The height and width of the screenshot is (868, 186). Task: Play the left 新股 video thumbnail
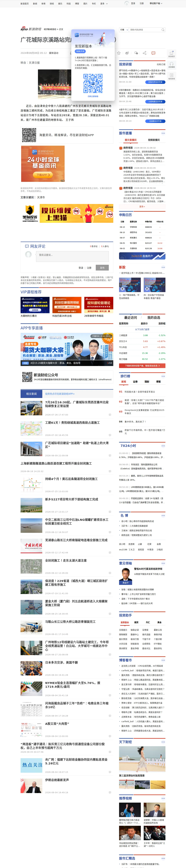(130, 284)
